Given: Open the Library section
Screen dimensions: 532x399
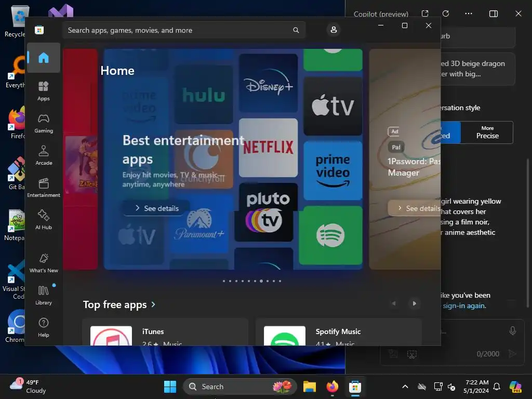Looking at the screenshot, I should pyautogui.click(x=44, y=295).
